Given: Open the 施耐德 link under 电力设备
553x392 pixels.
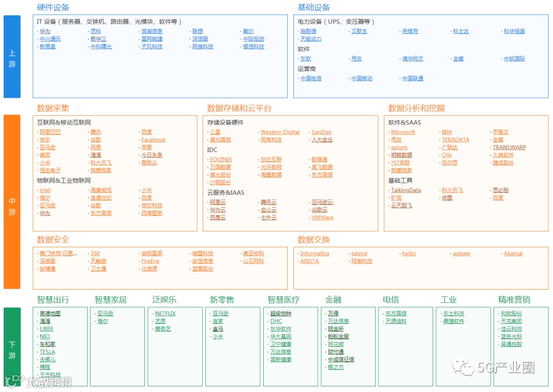Looking at the screenshot, I should [x=308, y=31].
